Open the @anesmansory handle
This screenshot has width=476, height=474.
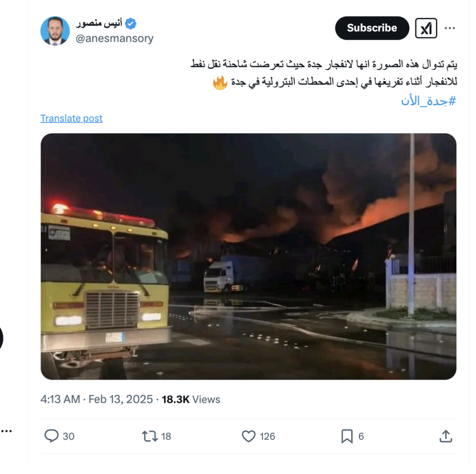tap(114, 38)
